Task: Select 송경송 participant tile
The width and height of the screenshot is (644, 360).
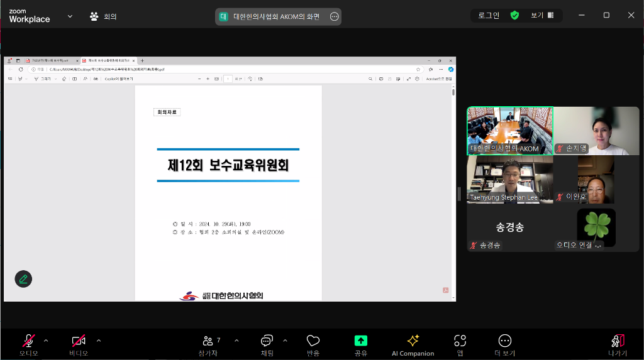Action: 510,228
